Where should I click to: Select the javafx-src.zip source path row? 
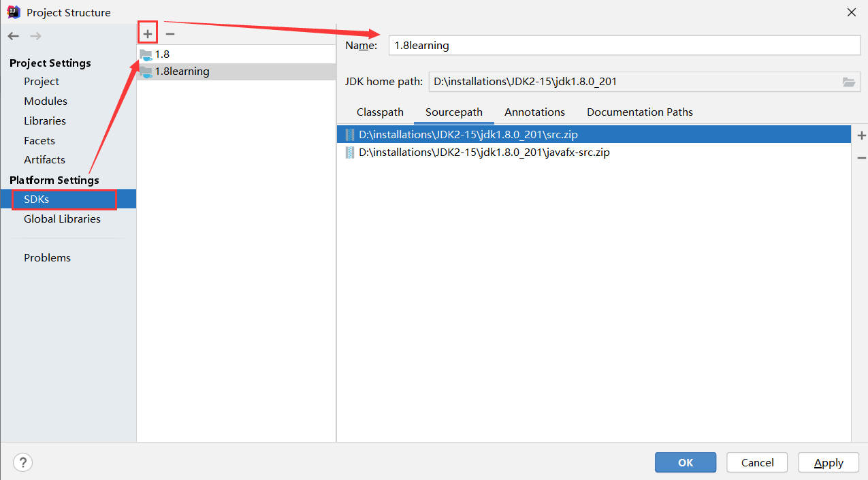click(x=594, y=153)
